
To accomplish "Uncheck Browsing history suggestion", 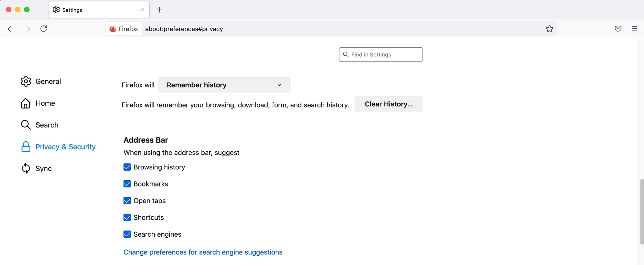I will 127,167.
